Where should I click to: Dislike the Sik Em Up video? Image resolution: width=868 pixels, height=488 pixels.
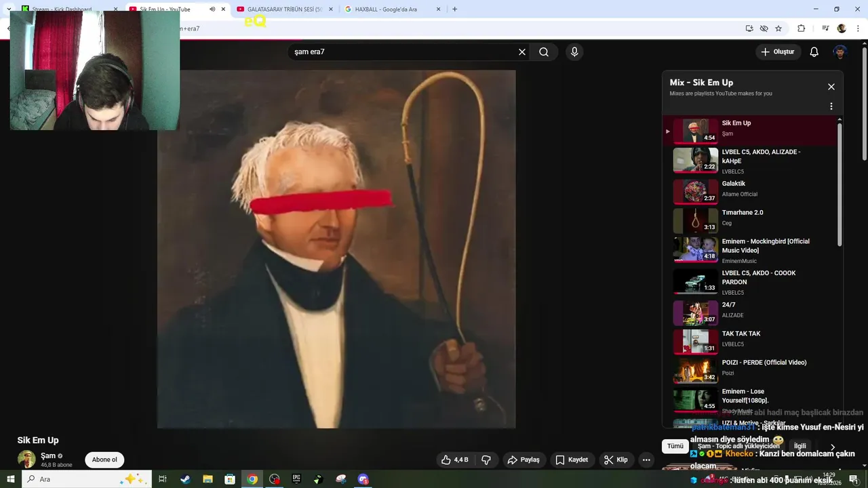pos(486,460)
